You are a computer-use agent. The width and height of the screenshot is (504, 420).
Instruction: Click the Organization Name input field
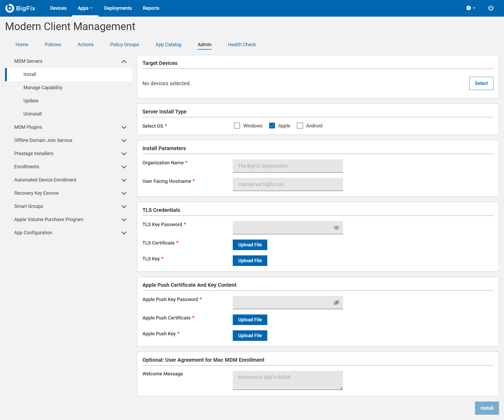tap(287, 166)
